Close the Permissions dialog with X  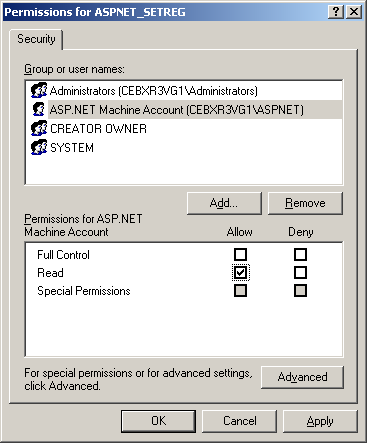(x=354, y=12)
